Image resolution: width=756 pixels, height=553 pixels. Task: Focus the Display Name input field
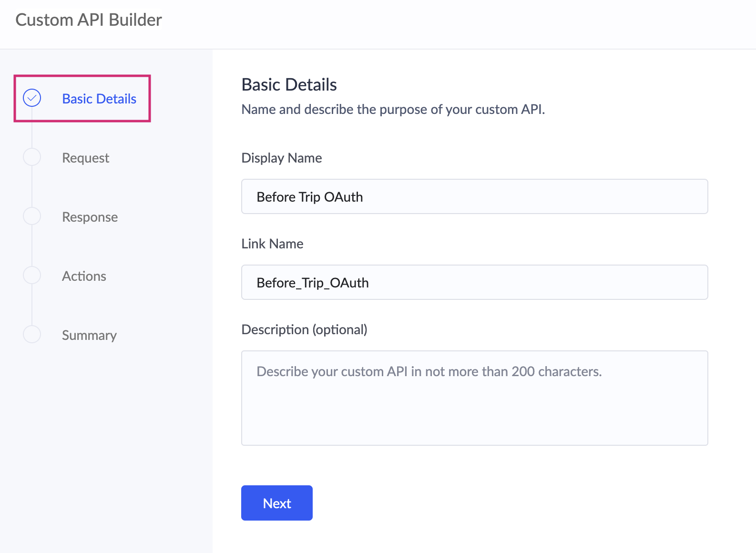pyautogui.click(x=474, y=196)
